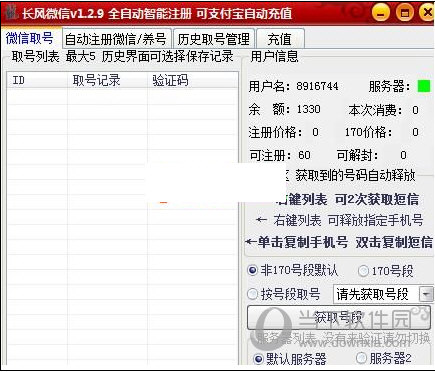Screen dimensions: 435x372
Task: Maximize the 长风微信 window
Action: click(405, 12)
